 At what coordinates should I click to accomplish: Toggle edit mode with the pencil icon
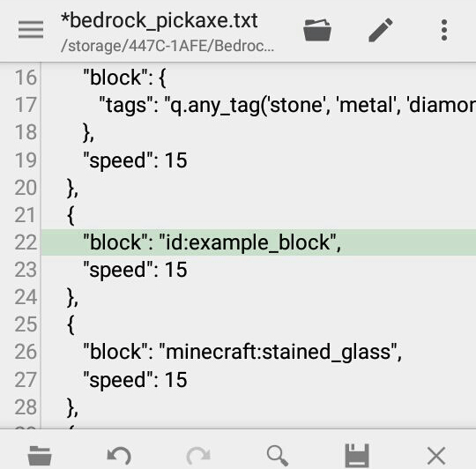pyautogui.click(x=381, y=30)
